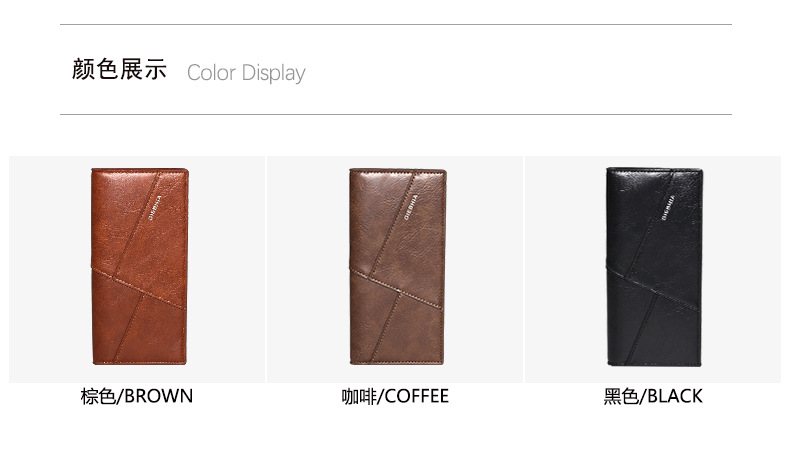This screenshot has width=790, height=472.
Task: Click the silver brand logo on coffee wallet
Action: point(411,207)
